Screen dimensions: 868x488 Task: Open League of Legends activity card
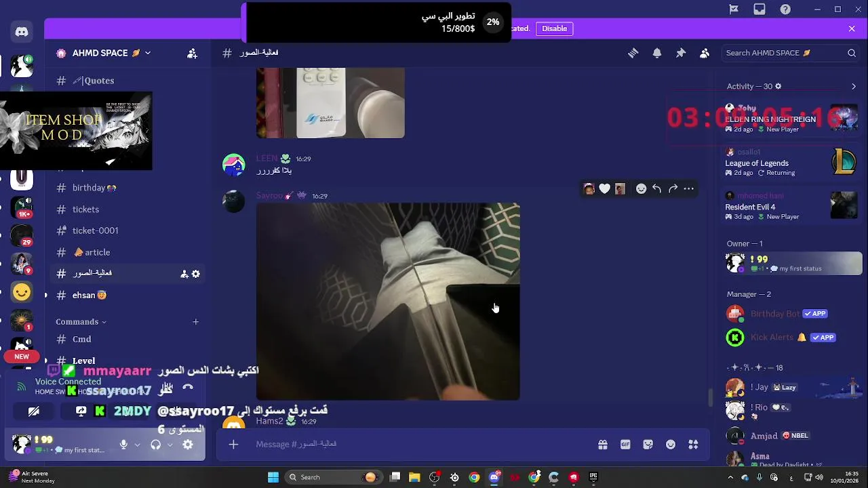click(x=791, y=163)
